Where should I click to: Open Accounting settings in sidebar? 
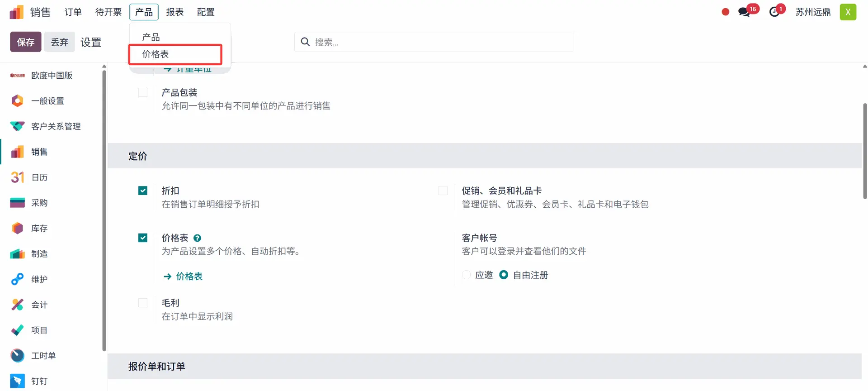coord(39,305)
